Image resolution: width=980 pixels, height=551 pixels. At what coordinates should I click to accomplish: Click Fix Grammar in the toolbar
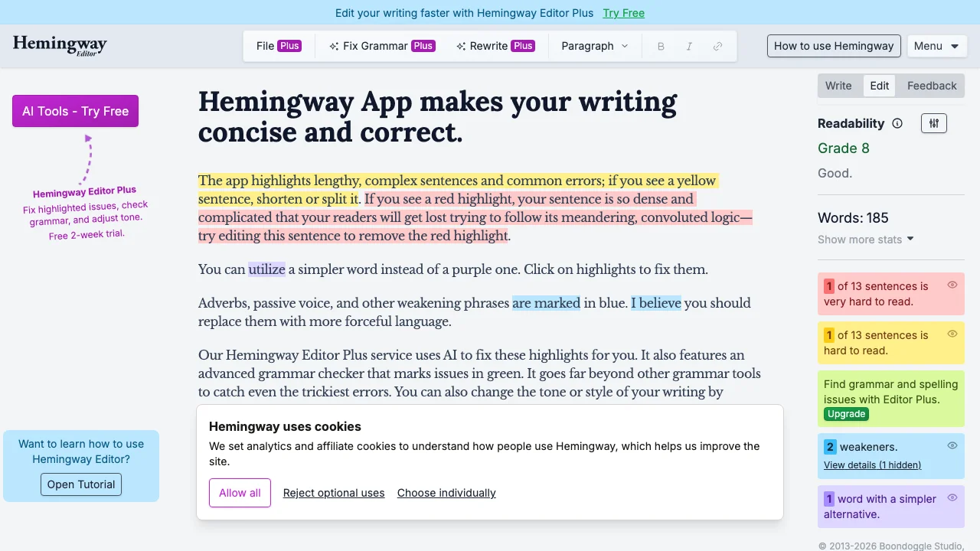(382, 46)
